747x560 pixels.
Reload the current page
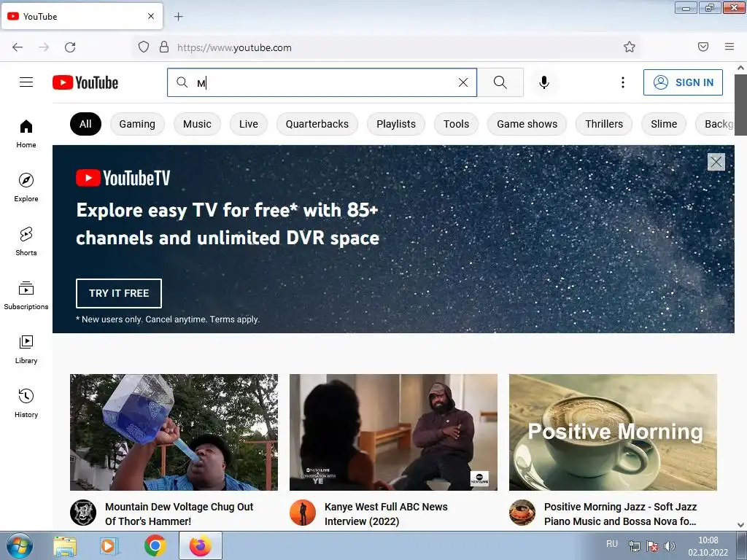(70, 47)
